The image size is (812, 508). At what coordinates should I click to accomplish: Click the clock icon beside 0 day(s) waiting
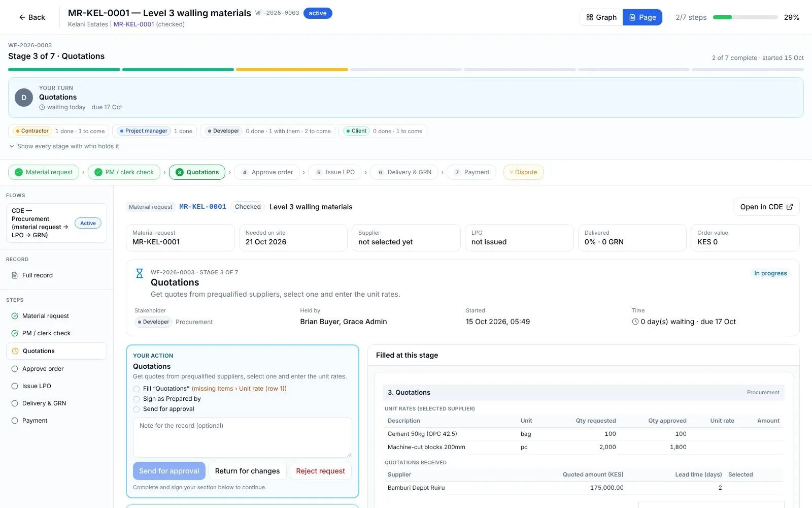point(635,322)
